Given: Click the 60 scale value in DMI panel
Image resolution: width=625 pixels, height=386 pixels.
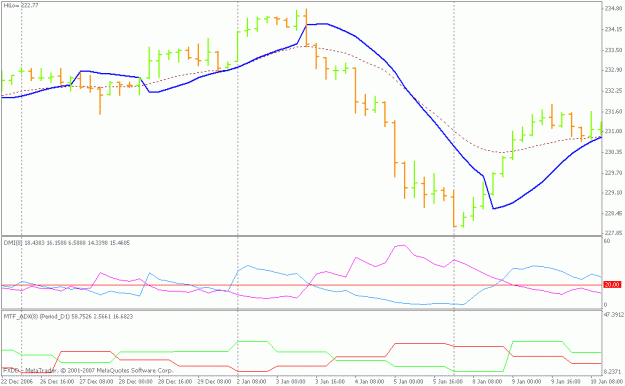Looking at the screenshot, I should pyautogui.click(x=607, y=241).
